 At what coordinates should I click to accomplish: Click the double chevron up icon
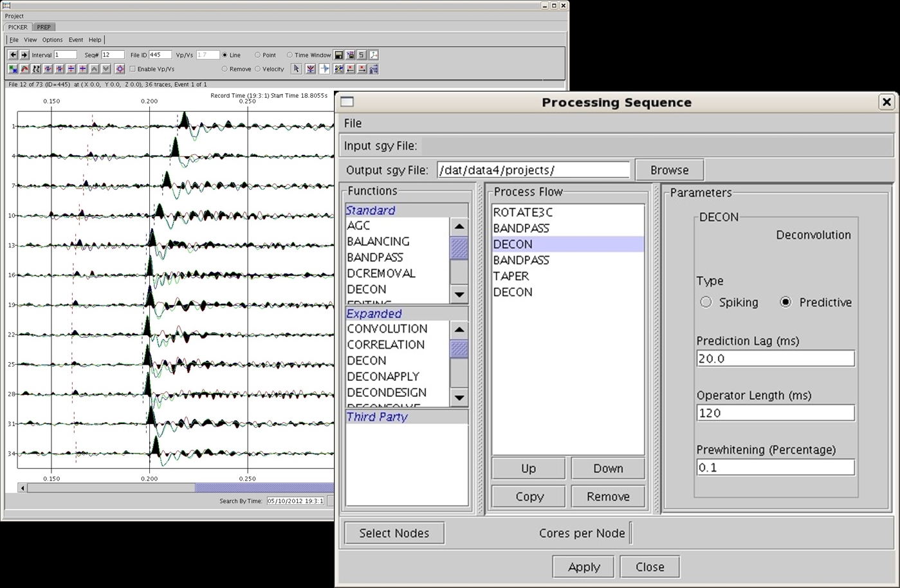coord(95,69)
